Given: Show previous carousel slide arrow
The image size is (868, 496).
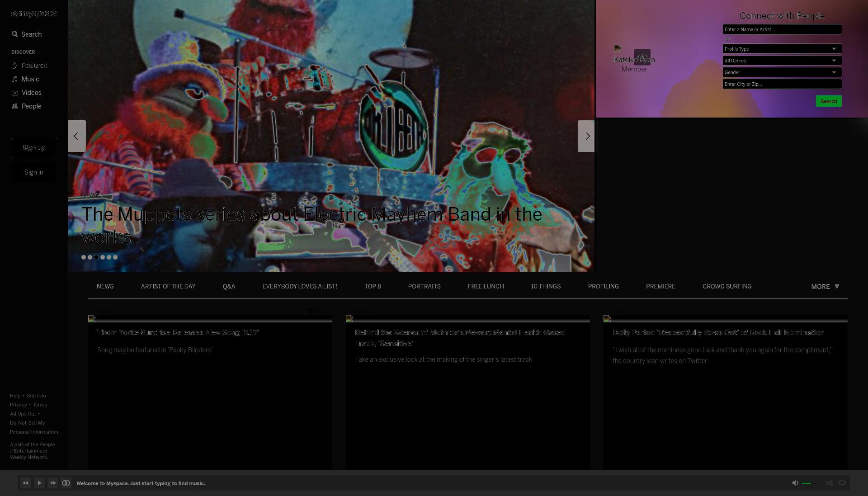Looking at the screenshot, I should pyautogui.click(x=76, y=136).
